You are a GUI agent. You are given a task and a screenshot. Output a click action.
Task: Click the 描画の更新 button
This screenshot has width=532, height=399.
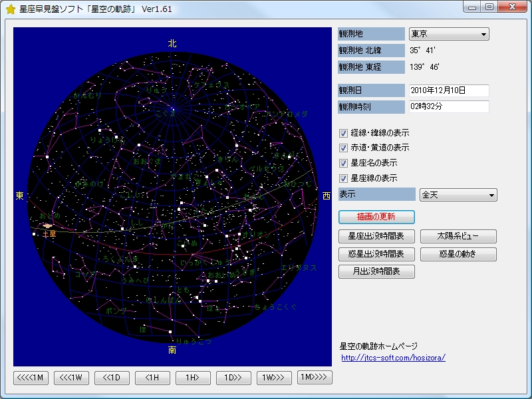coord(376,217)
